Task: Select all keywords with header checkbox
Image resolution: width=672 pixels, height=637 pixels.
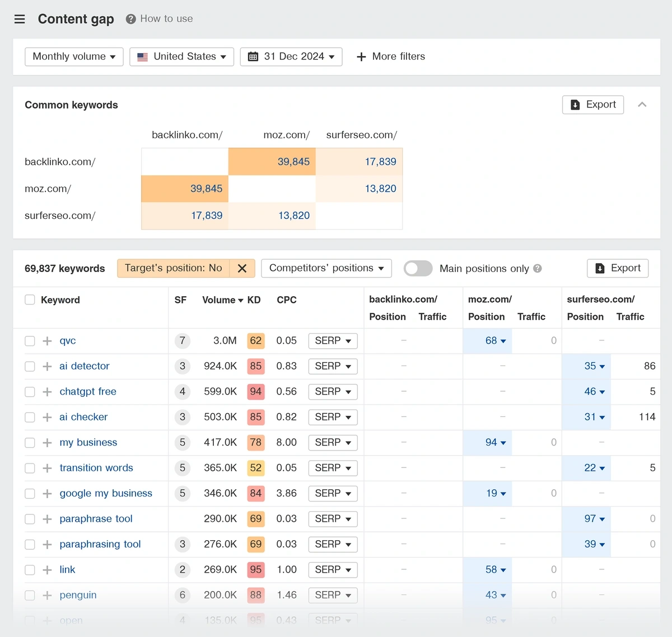Action: click(30, 300)
